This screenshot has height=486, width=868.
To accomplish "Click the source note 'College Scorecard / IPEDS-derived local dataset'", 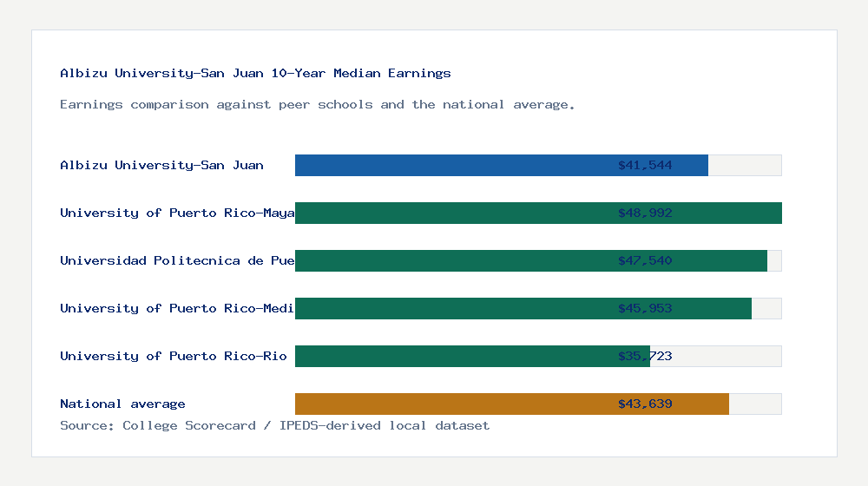I will [306, 425].
